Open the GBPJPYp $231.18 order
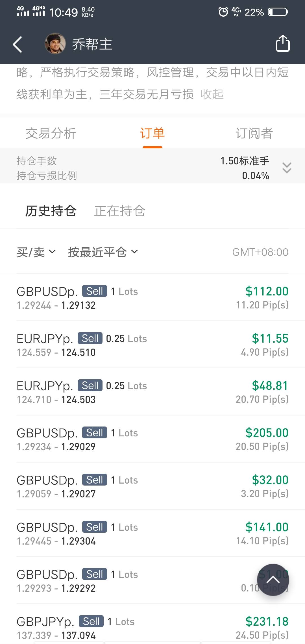 pyautogui.click(x=152, y=628)
